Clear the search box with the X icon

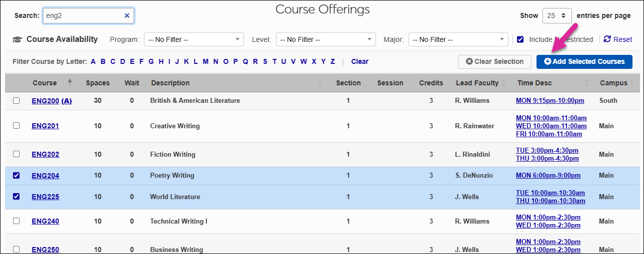127,15
